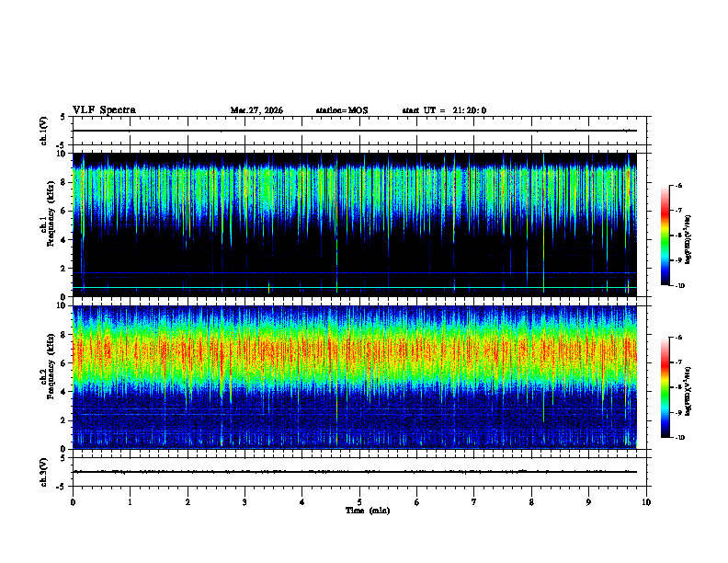This screenshot has height=563, width=728.
Task: Click the ch.2 colorbar log(PSD) unit label
Action: [x=688, y=391]
